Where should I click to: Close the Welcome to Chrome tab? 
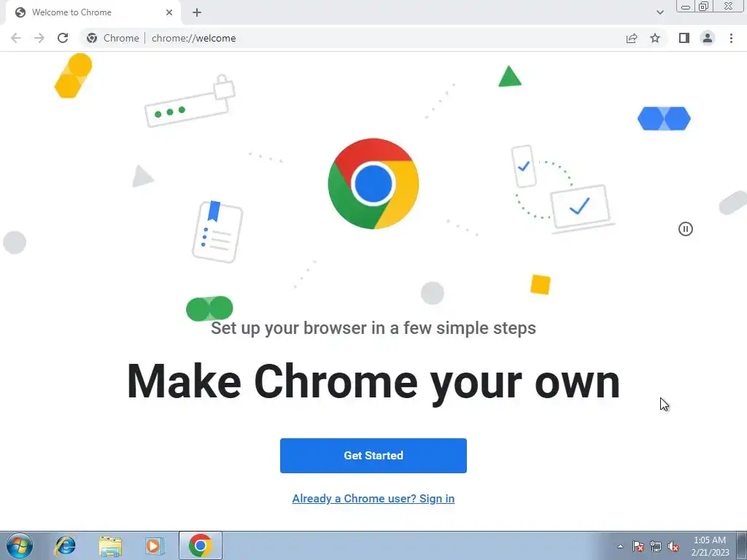tap(169, 12)
